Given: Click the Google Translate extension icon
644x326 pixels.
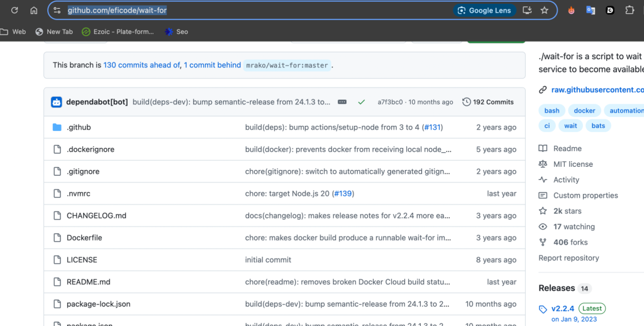Looking at the screenshot, I should click(591, 10).
